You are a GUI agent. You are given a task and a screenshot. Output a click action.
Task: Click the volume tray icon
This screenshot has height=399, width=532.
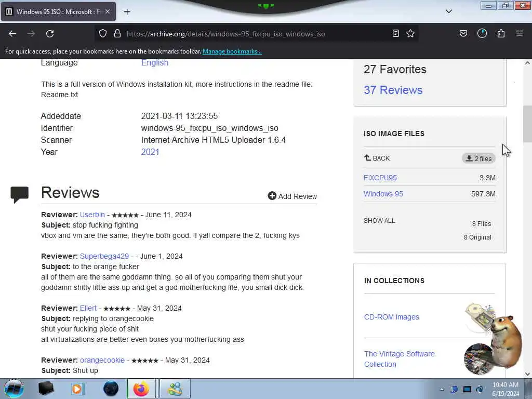click(x=480, y=389)
